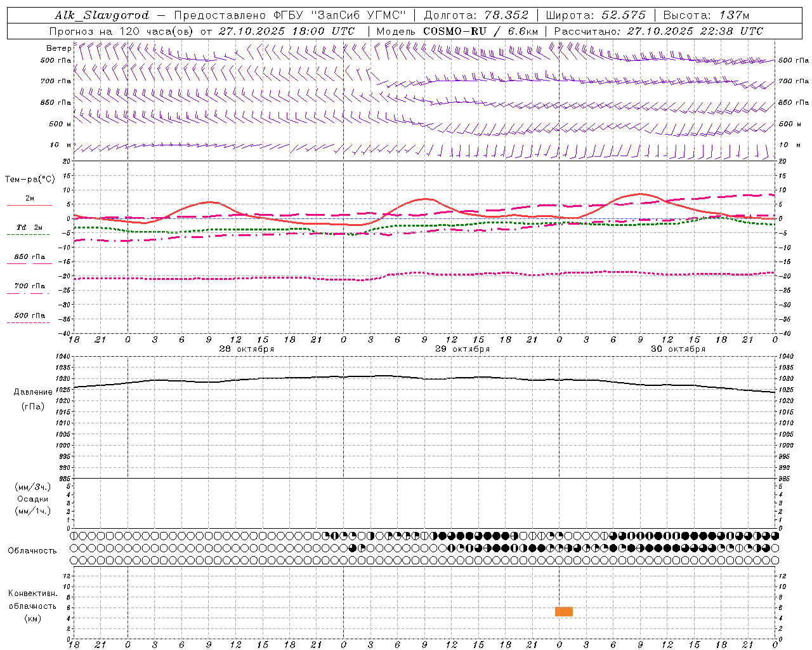Click the provider text ФГБУ "ЗапСиб УГМС"
The height and width of the screenshot is (650, 812).
(x=338, y=15)
